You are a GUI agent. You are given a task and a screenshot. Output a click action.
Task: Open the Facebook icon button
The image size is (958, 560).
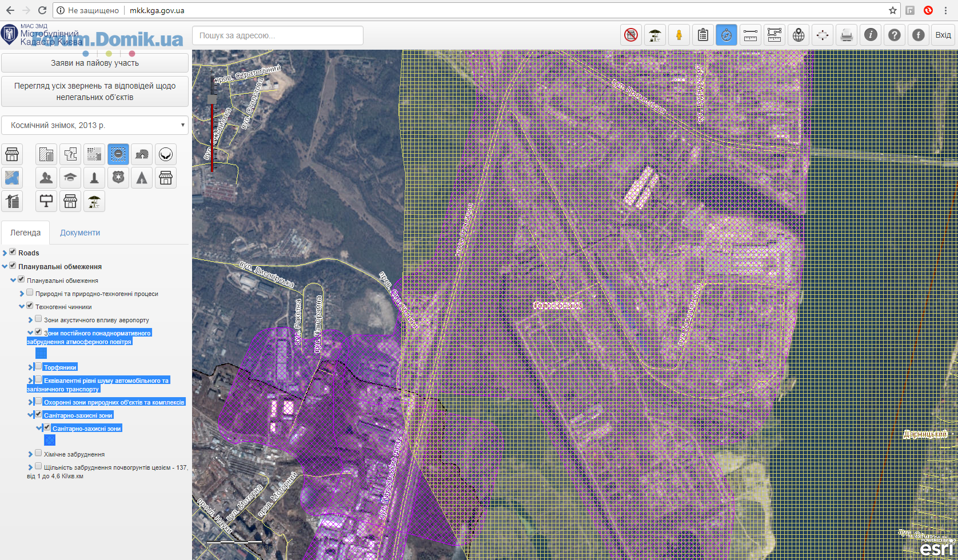click(919, 35)
